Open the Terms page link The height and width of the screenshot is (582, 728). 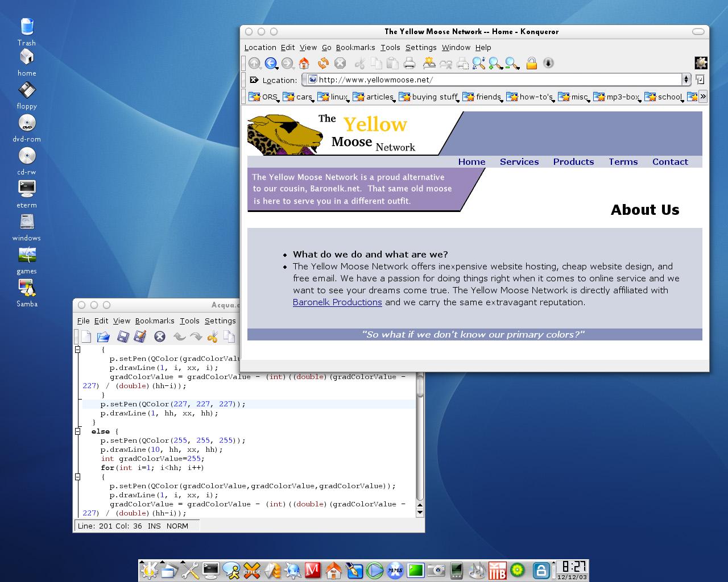click(623, 162)
